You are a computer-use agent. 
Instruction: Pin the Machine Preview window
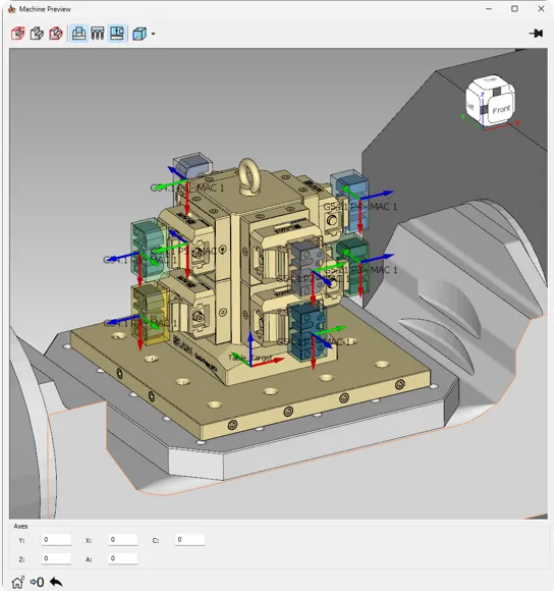point(536,33)
